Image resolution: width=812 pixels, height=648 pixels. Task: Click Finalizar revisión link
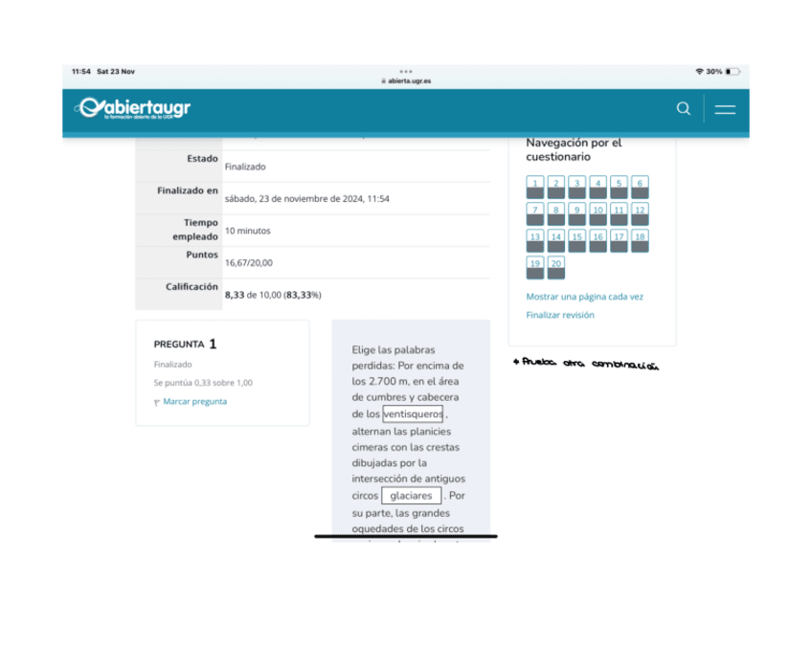click(x=560, y=315)
